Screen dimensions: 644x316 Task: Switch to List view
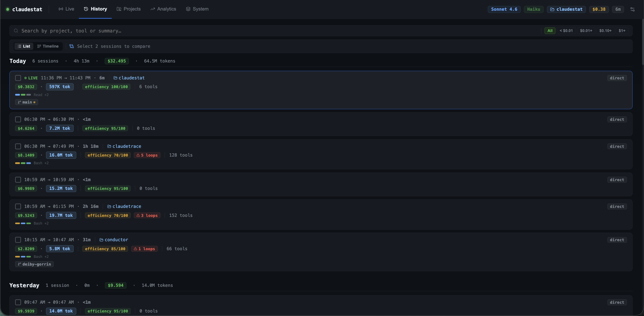[x=24, y=46]
